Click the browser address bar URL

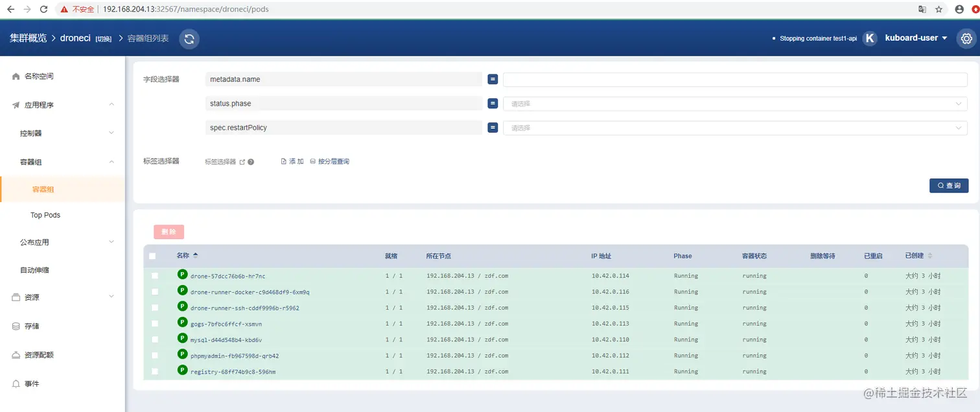coord(186,9)
